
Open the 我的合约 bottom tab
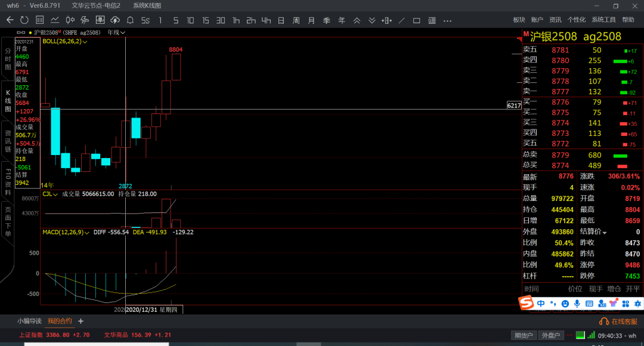point(60,321)
